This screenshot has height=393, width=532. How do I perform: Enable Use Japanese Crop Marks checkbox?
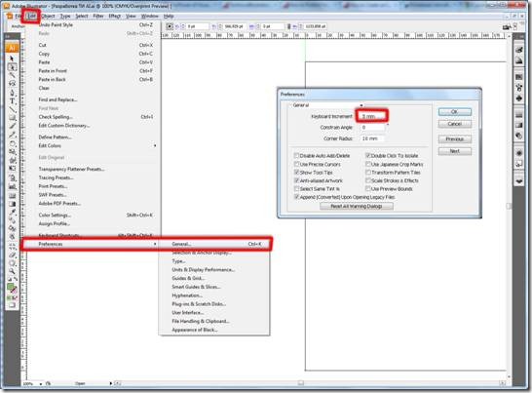(x=367, y=164)
